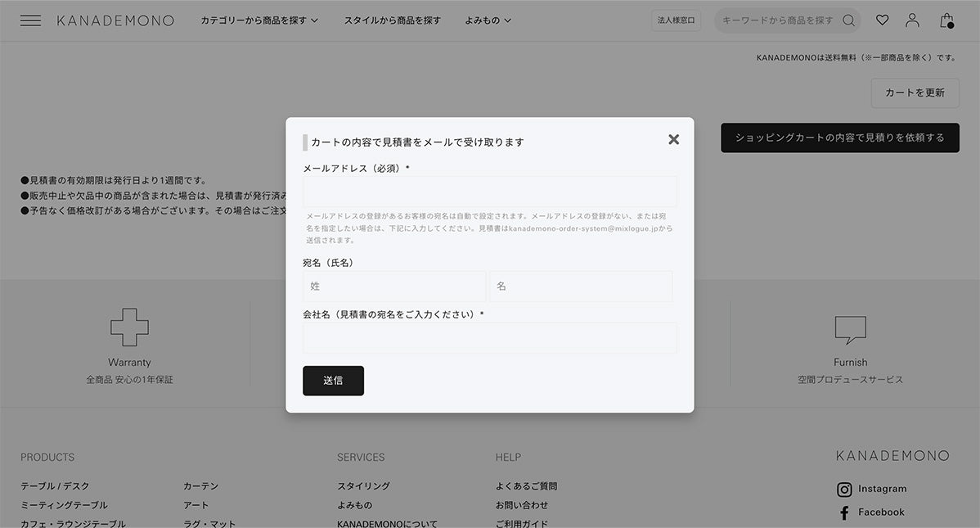Visit KANADEMONO's Instagram via its icon
980x528 pixels.
[x=843, y=489]
